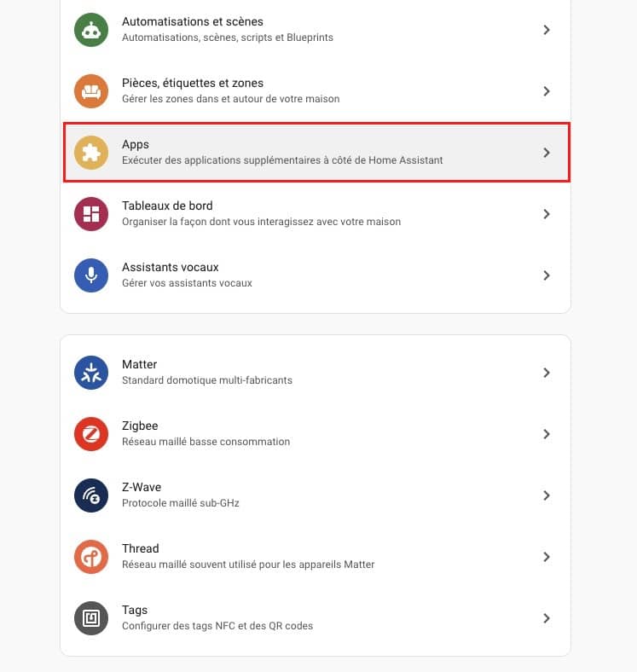The image size is (637, 672).
Task: Click the dark Z-Wave logo icon
Action: tap(90, 495)
